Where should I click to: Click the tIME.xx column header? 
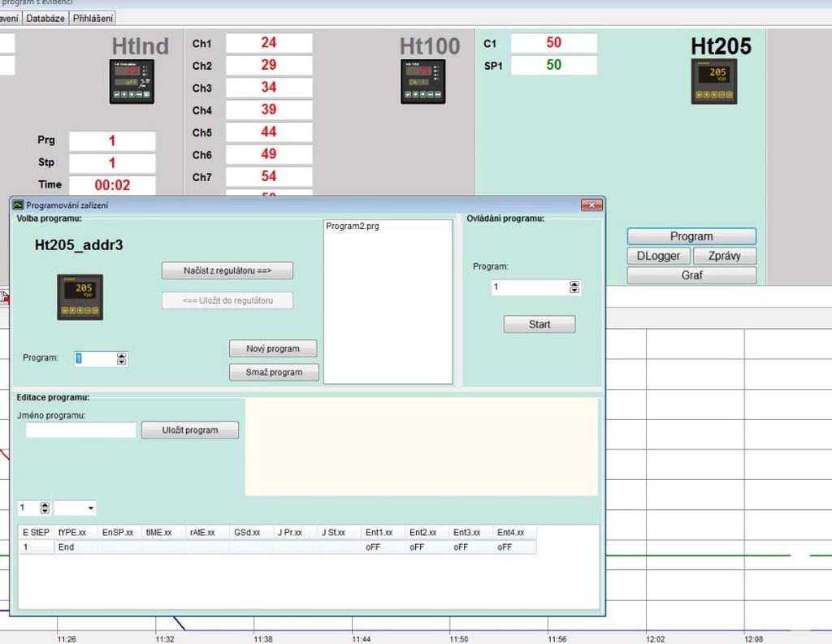point(163,532)
